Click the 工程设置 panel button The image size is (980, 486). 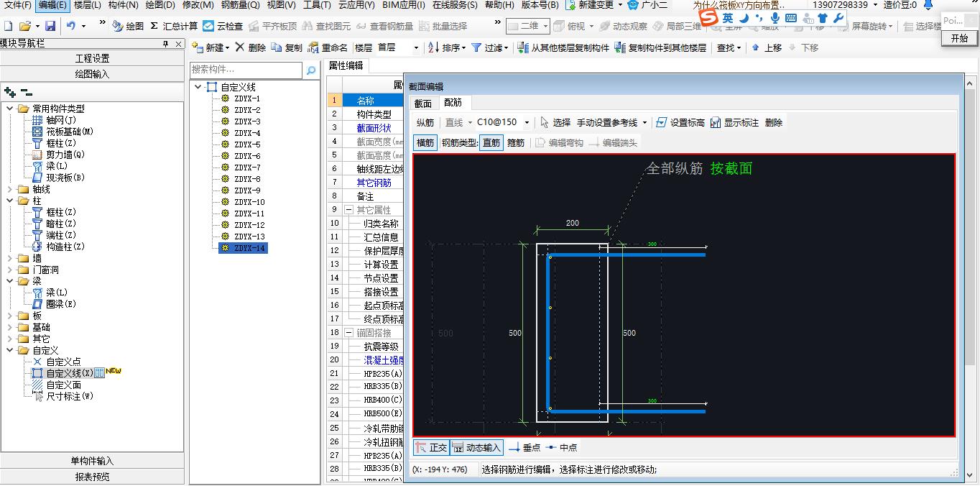(x=92, y=58)
